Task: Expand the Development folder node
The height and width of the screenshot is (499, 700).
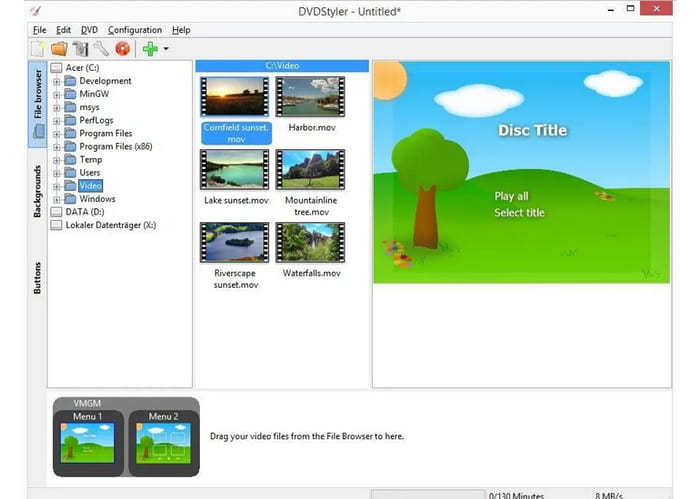Action: point(57,81)
